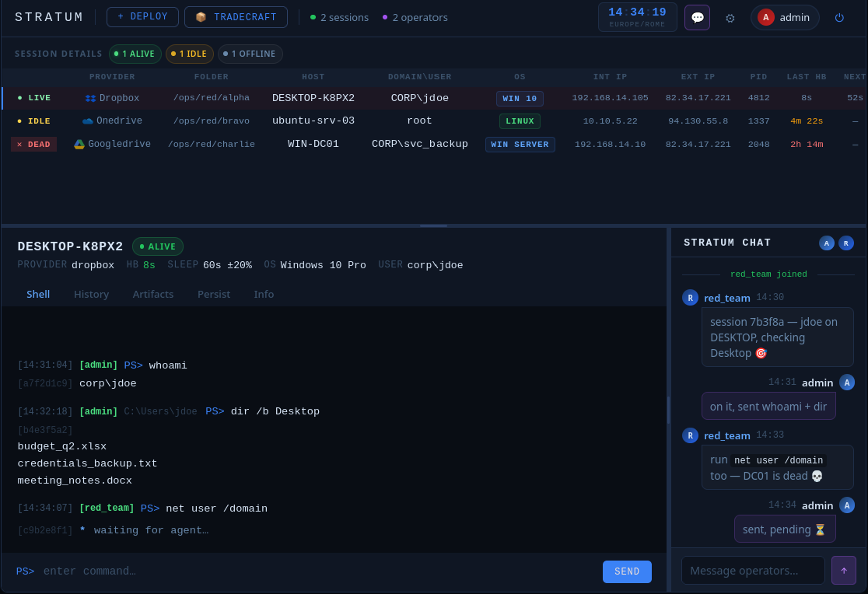
Task: Sort by OS column header
Action: tap(520, 77)
